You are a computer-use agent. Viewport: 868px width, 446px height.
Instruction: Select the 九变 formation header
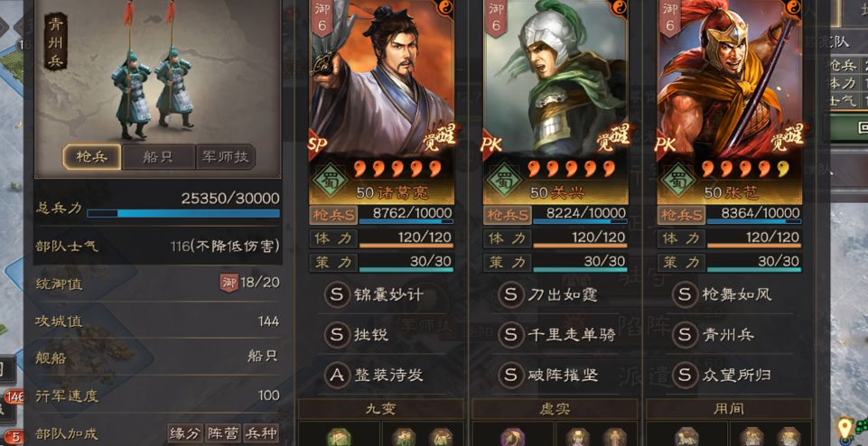click(x=381, y=410)
